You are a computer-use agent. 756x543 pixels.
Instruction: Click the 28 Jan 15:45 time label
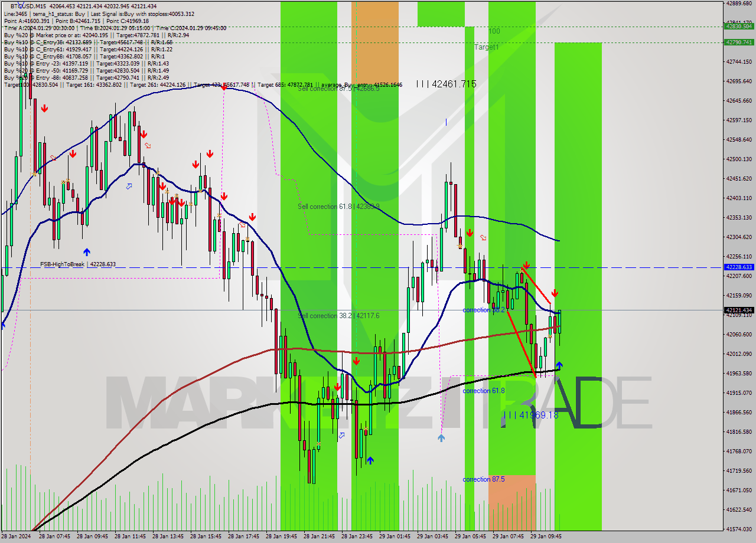click(x=206, y=537)
